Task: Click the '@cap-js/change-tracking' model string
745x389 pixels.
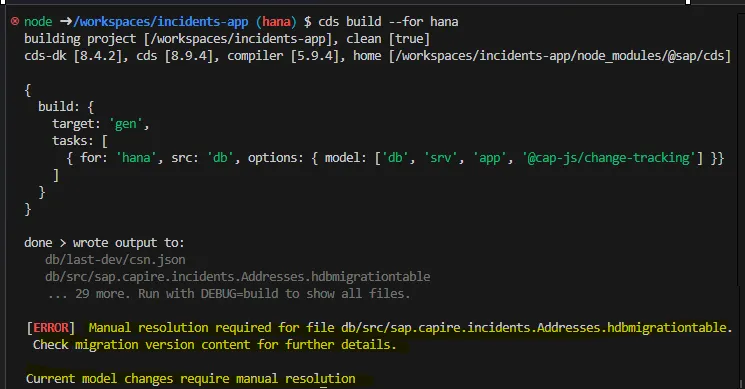Action: pyautogui.click(x=609, y=158)
